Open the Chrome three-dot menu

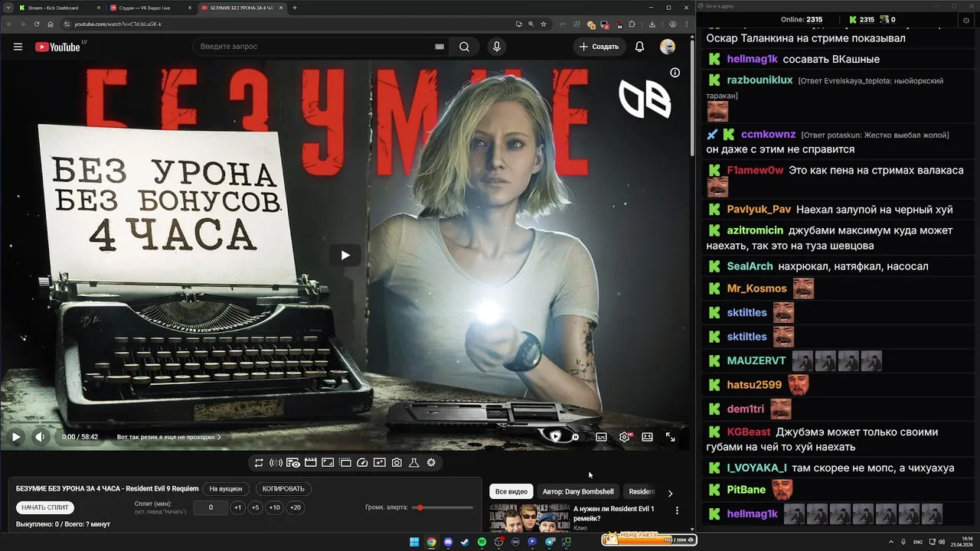coord(685,24)
